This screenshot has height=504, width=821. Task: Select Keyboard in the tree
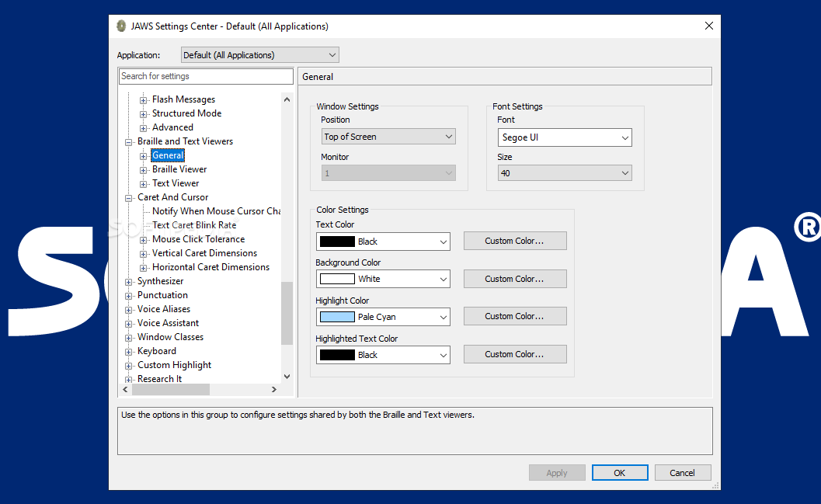[x=157, y=351]
